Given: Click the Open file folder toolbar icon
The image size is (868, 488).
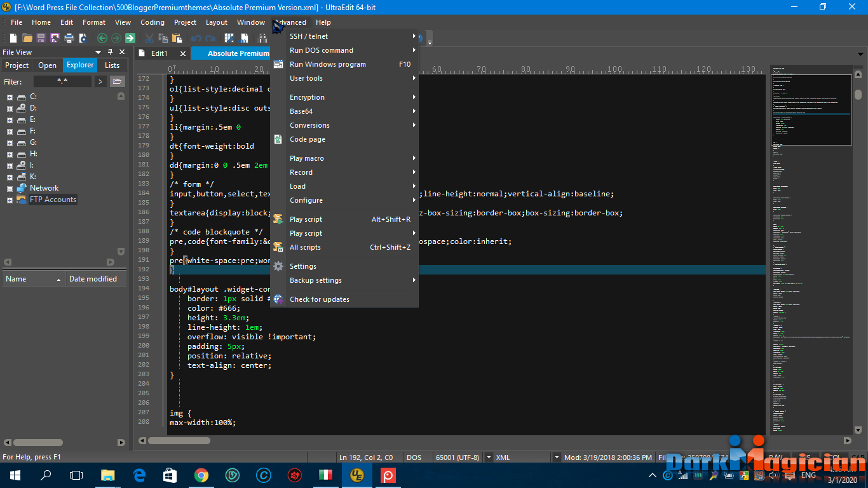Looking at the screenshot, I should (x=27, y=38).
